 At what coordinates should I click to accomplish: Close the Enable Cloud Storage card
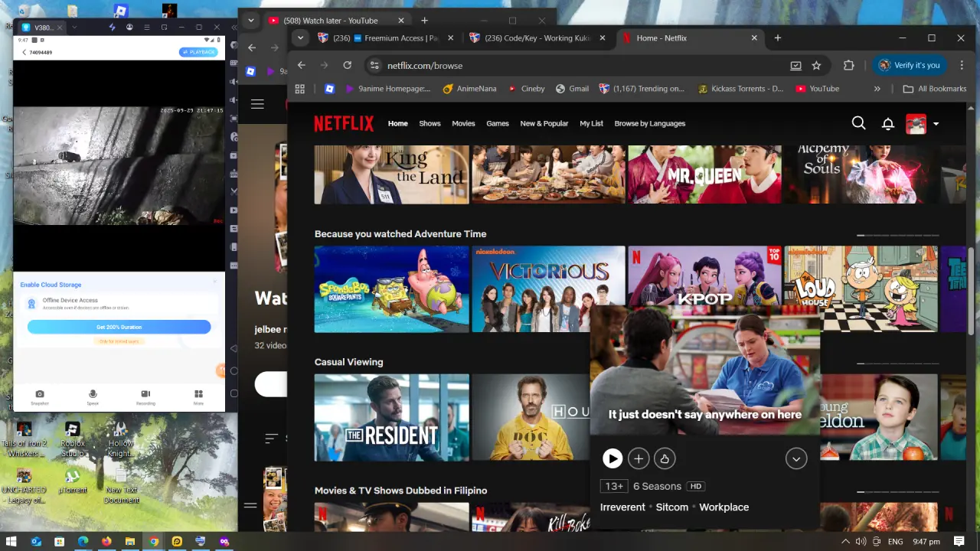pos(215,282)
